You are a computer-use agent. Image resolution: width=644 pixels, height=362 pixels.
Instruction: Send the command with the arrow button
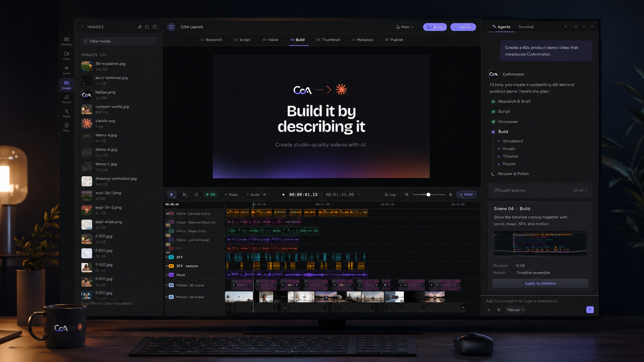tap(590, 310)
